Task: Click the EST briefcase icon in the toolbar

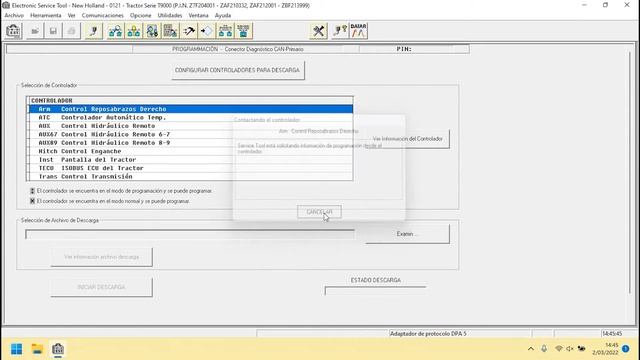Action: pos(13,31)
